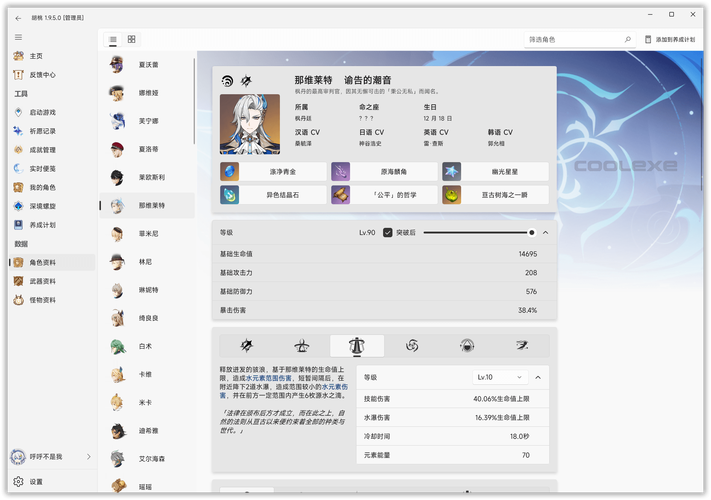Viewport: 711px width, 500px height.
Task: Select 菲米尼 in character list
Action: 147,233
